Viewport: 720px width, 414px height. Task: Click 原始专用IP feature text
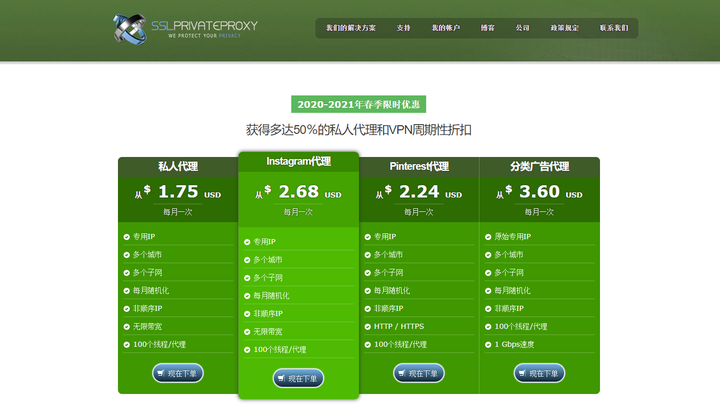pos(512,236)
